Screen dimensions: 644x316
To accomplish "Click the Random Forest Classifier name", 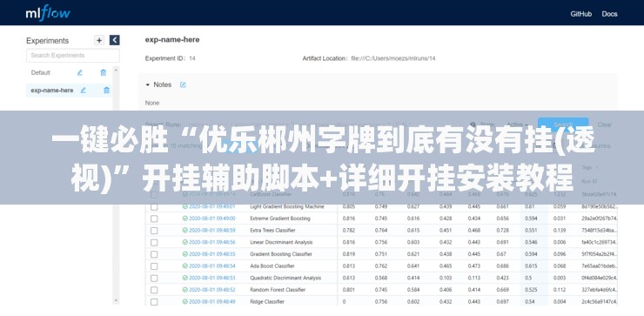I will click(x=278, y=290).
